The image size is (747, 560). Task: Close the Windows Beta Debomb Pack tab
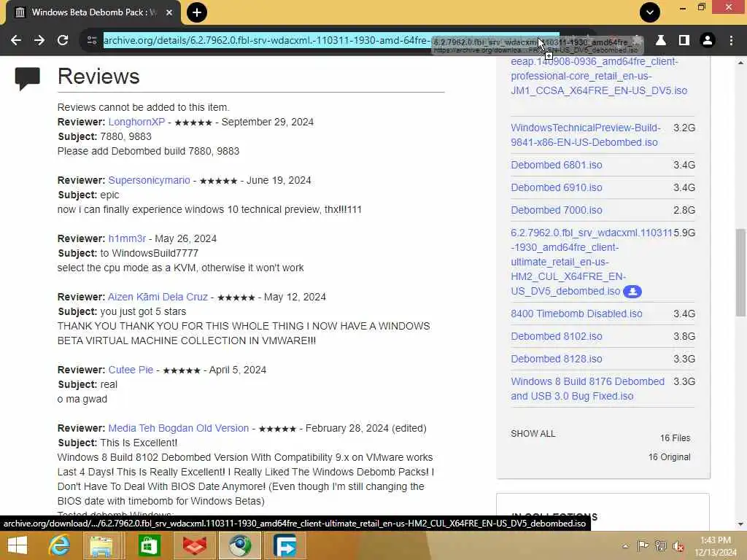(x=169, y=12)
